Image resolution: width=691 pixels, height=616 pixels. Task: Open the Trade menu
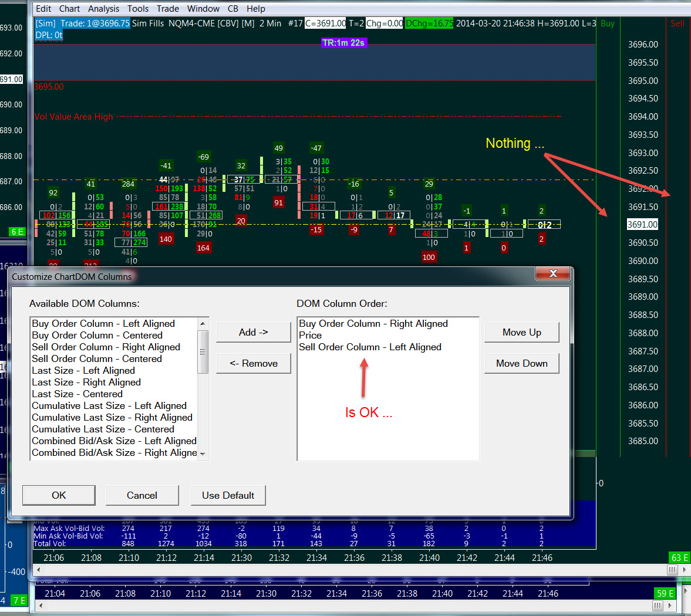point(167,8)
